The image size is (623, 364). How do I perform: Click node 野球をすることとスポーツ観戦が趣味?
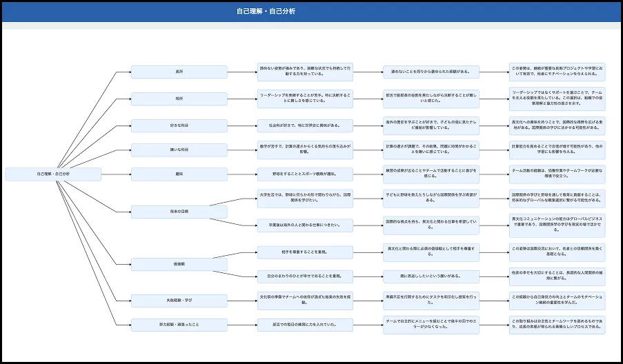(x=305, y=174)
